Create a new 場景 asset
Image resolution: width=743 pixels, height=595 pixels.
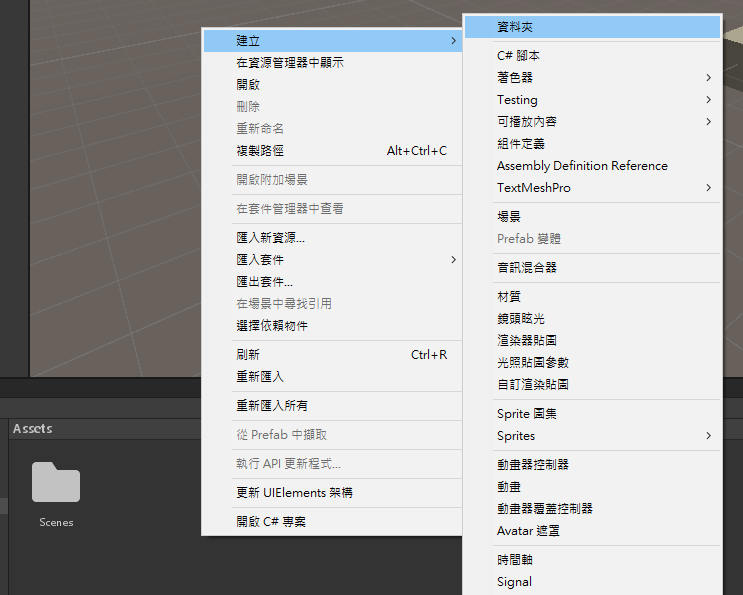pos(509,217)
